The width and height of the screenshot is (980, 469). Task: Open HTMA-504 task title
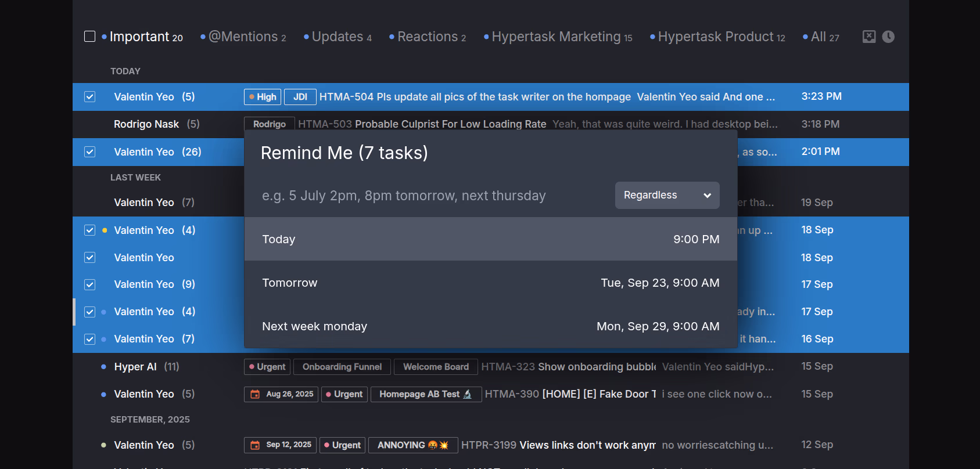(x=475, y=97)
